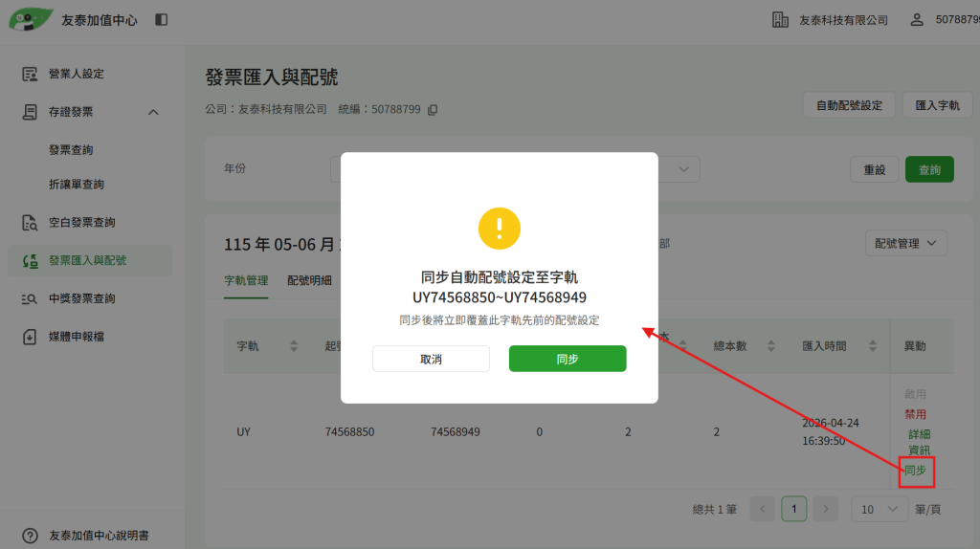Select 發票查詢 in the sidebar

pos(71,150)
